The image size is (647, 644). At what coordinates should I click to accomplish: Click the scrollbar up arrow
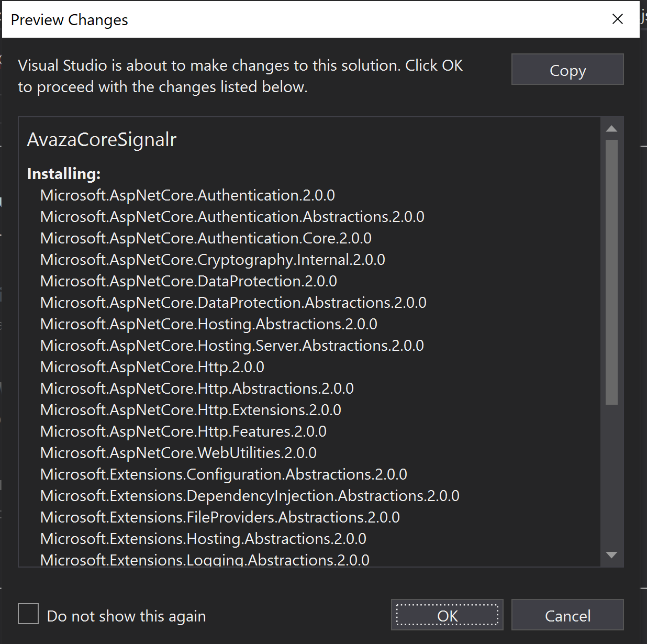(x=611, y=127)
